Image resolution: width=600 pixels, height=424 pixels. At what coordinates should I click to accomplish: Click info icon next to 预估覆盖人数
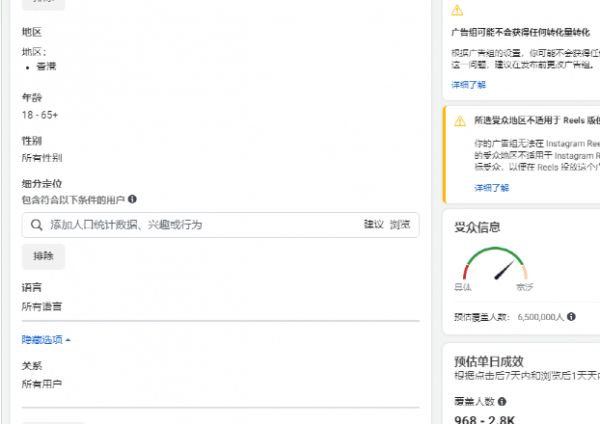pos(571,317)
